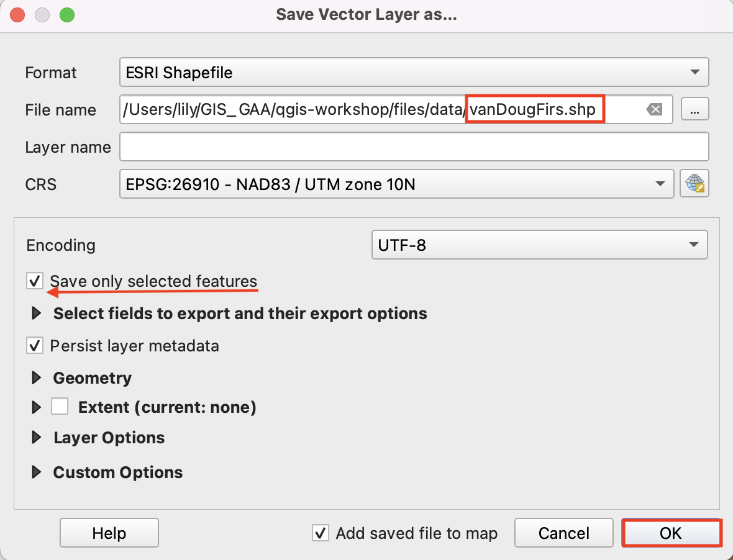The image size is (733, 560).
Task: Clear the File name field text
Action: [654, 110]
